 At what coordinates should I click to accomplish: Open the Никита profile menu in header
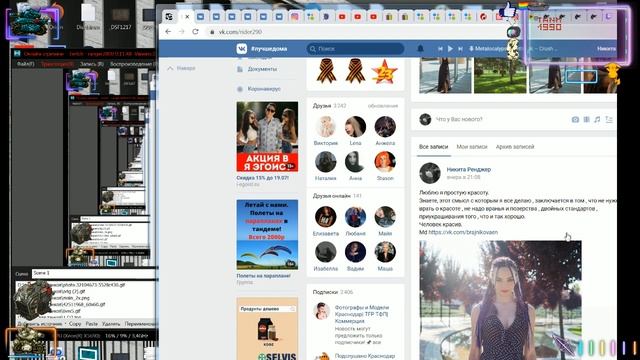606,49
